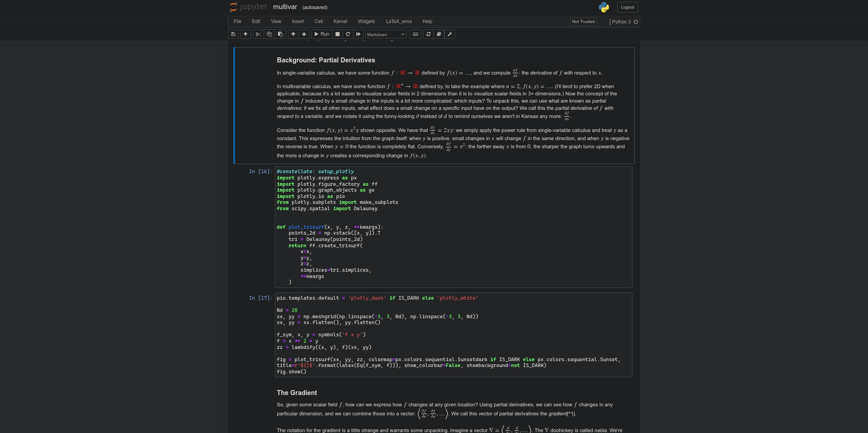The height and width of the screenshot is (433, 868).
Task: Click the Logout button
Action: (x=627, y=7)
